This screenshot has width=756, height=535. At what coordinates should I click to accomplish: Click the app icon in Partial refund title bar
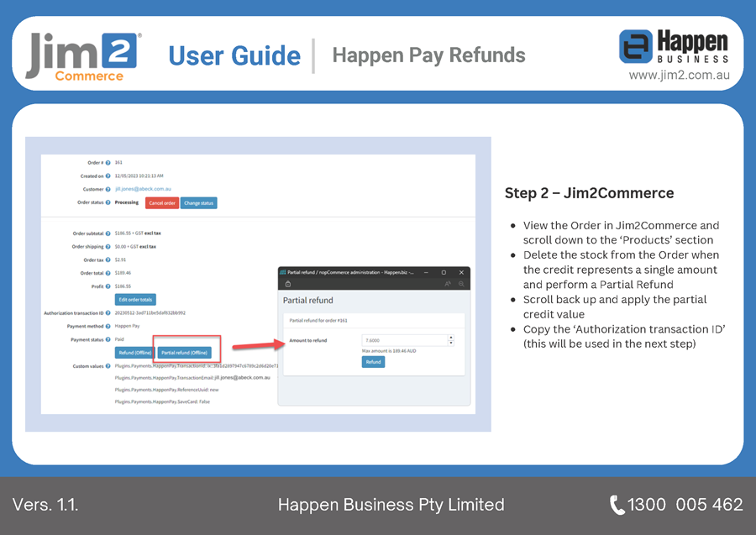click(x=283, y=272)
